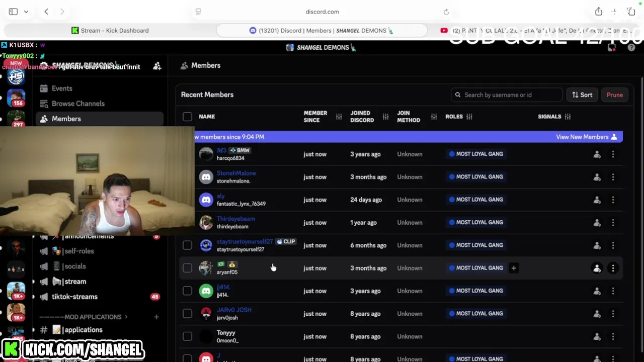Check the jj414 row checkbox

(187, 291)
